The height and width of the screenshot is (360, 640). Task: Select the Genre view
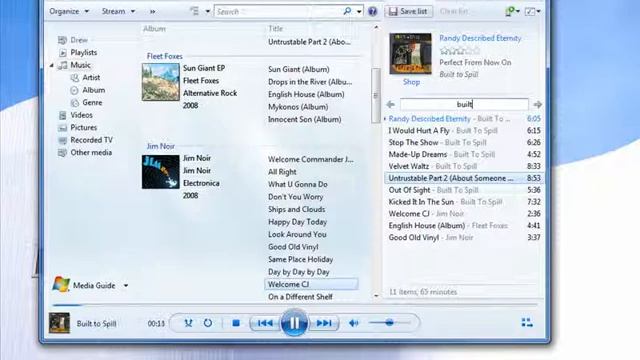coord(92,102)
